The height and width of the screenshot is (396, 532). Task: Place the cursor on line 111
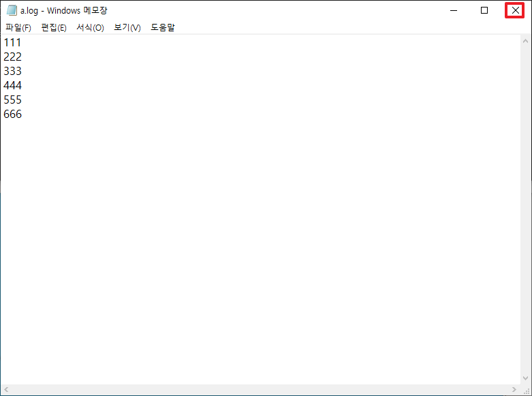(x=12, y=42)
